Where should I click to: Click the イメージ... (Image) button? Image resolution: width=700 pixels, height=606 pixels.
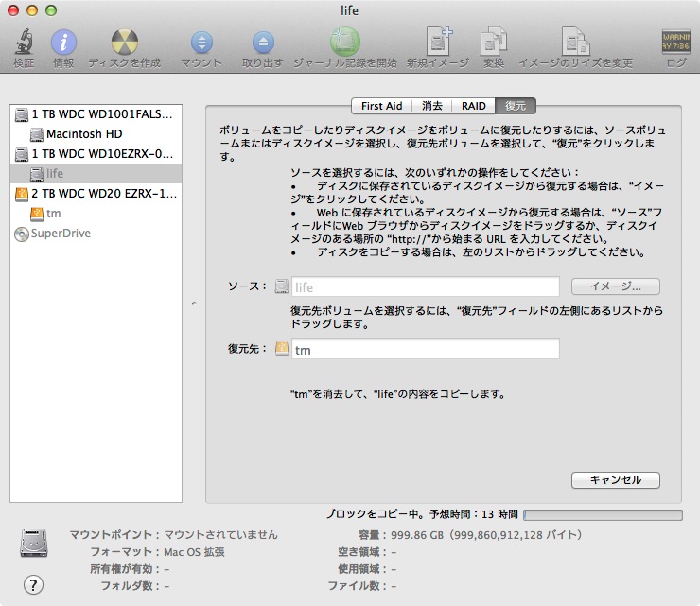pos(615,286)
